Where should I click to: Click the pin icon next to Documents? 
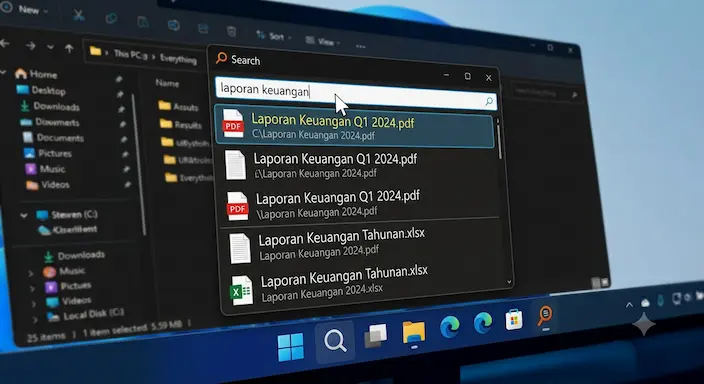[x=123, y=139]
